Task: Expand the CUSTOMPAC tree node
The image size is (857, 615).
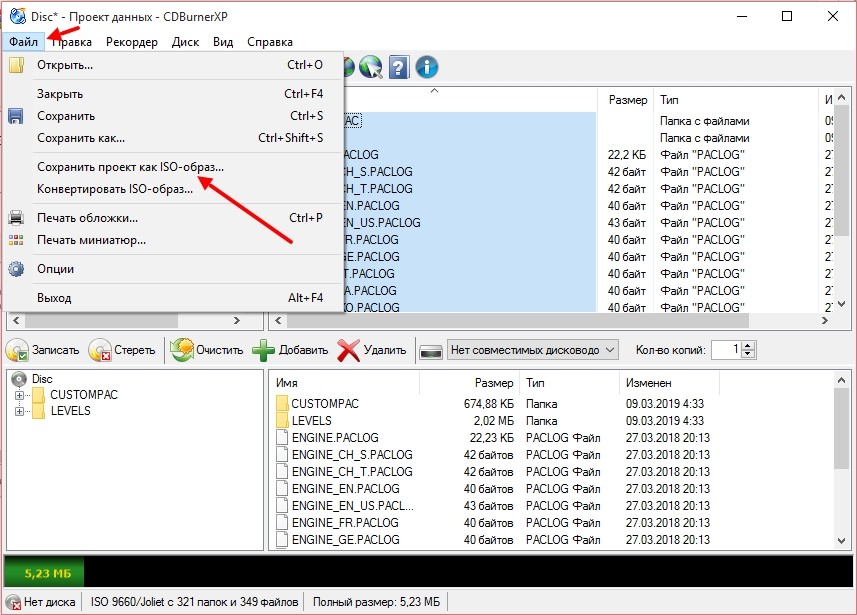Action: [19, 395]
